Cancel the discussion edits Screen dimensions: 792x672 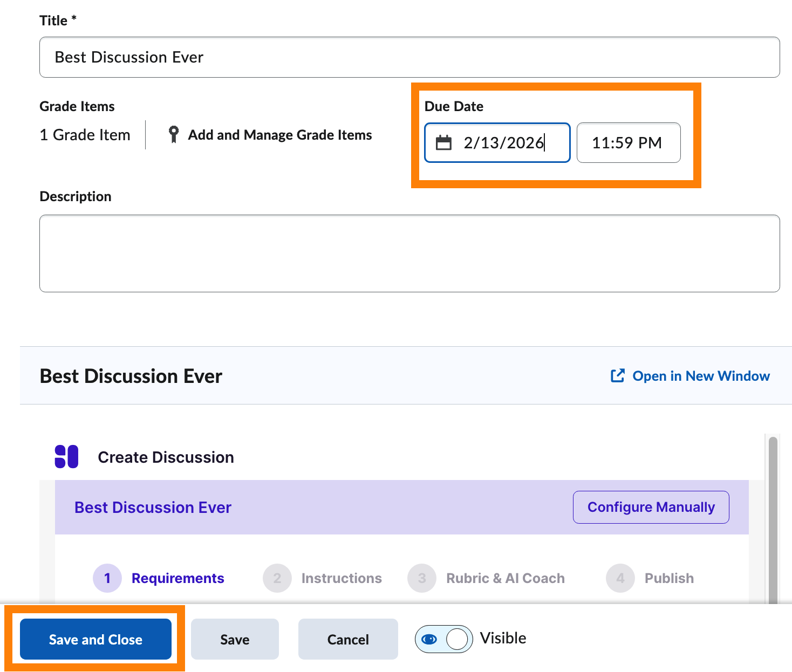(348, 639)
